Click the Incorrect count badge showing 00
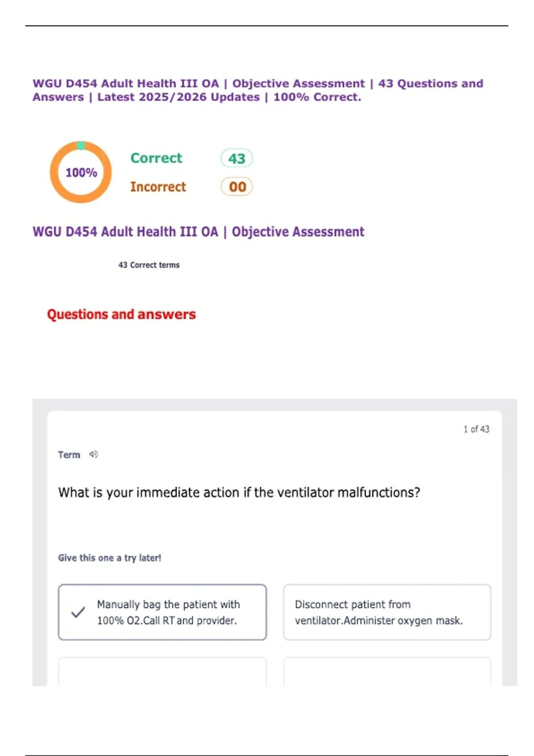This screenshot has width=534, height=756. (237, 186)
